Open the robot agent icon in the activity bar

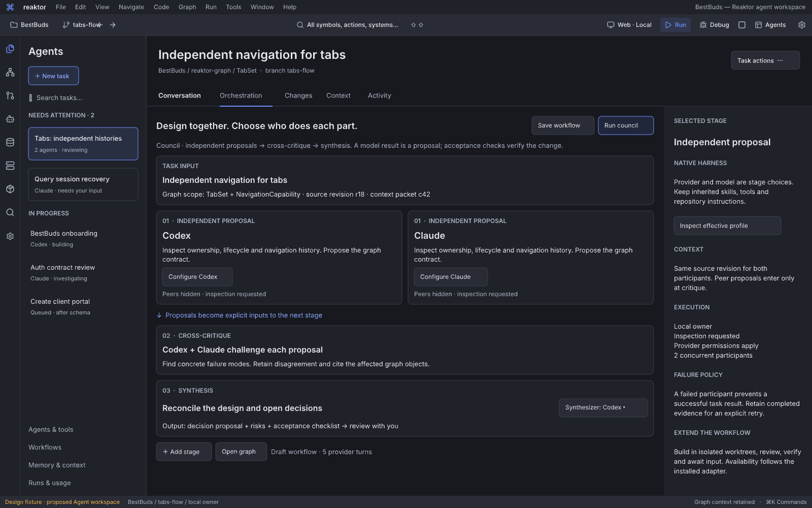(x=10, y=119)
